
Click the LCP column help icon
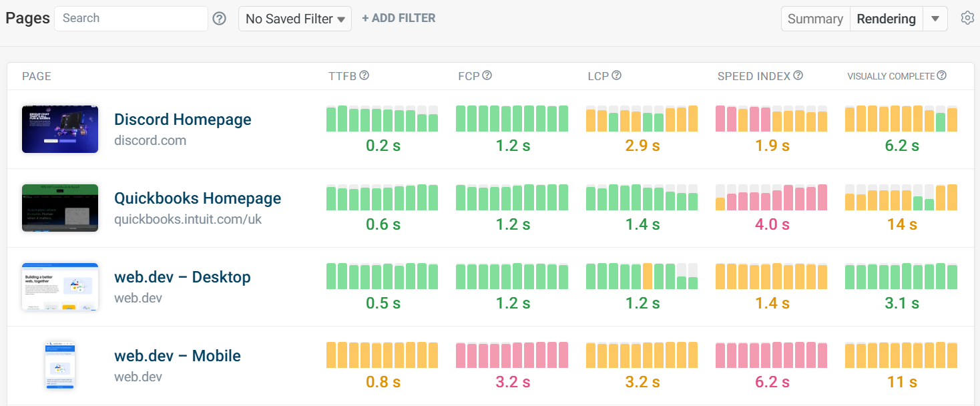coord(618,75)
